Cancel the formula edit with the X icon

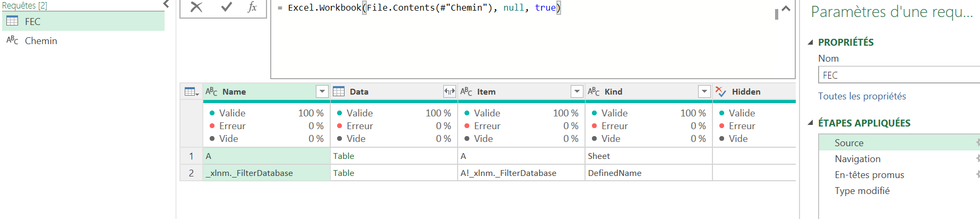pyautogui.click(x=196, y=7)
